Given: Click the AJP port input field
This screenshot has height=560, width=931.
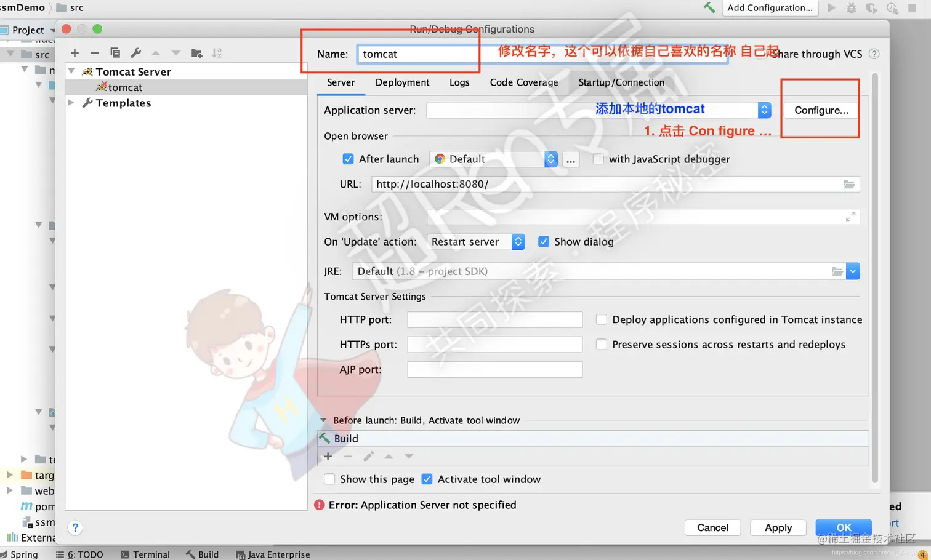Looking at the screenshot, I should (x=494, y=369).
